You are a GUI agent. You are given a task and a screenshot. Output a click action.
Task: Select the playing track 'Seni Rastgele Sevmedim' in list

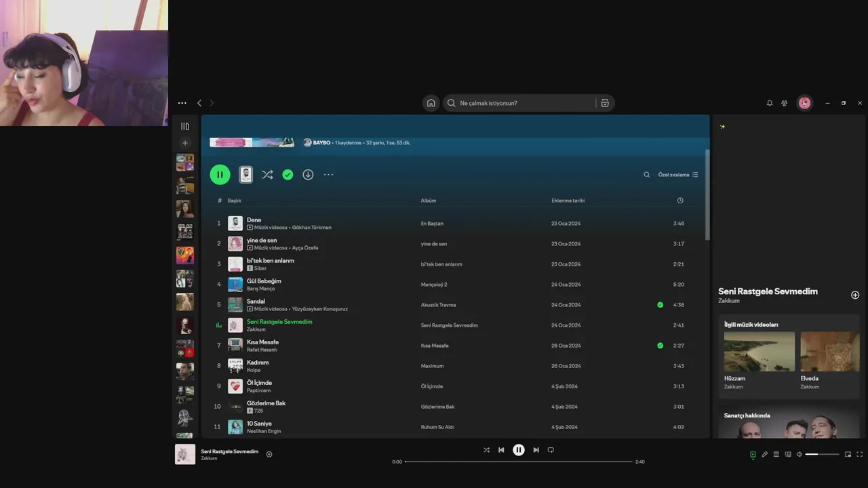(x=279, y=321)
